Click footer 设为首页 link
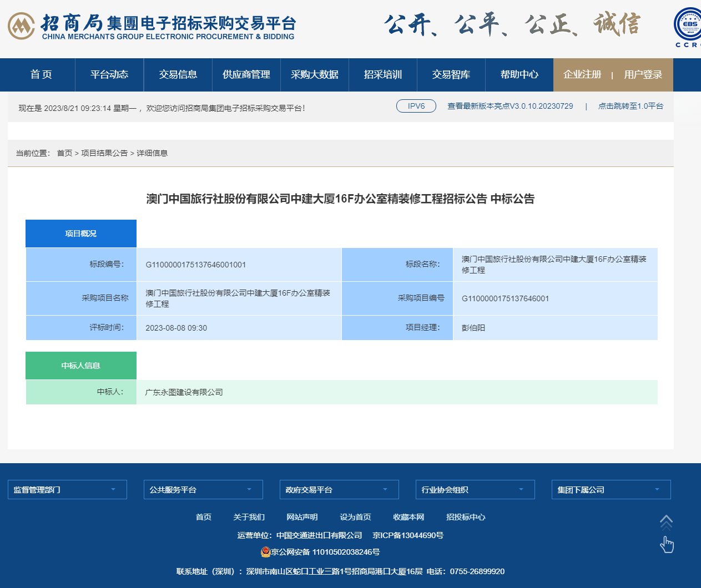 point(355,517)
